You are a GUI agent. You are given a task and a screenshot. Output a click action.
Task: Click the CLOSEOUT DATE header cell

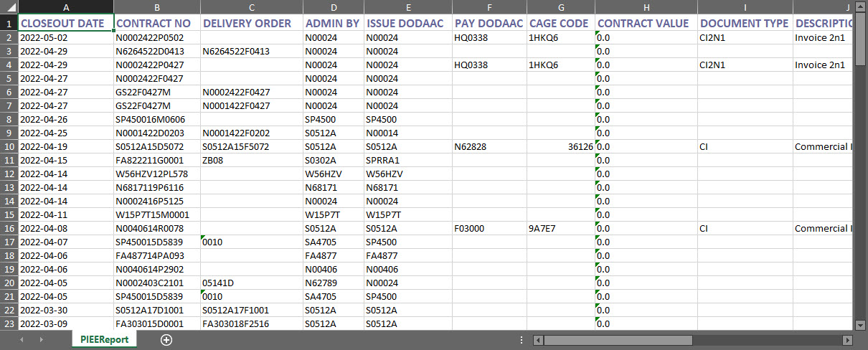click(65, 24)
